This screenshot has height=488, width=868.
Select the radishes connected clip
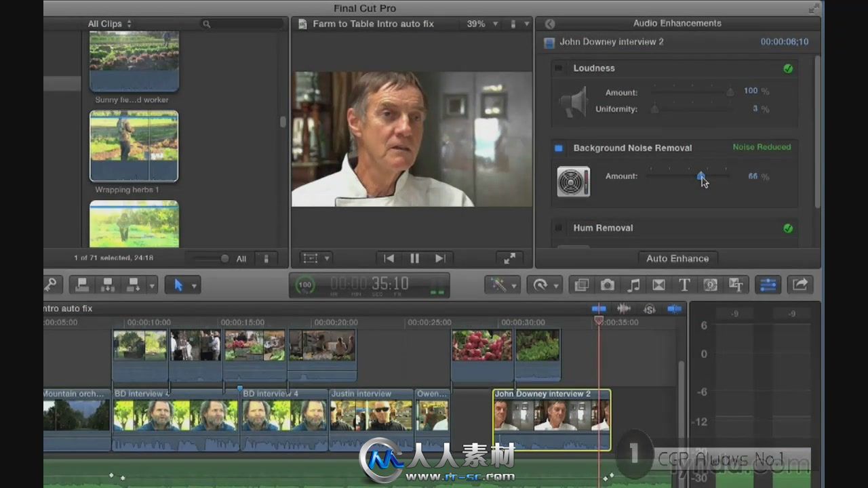coord(482,354)
